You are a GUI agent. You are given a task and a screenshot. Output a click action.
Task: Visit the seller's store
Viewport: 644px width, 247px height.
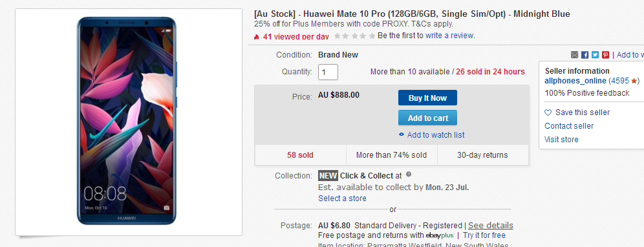coord(561,139)
